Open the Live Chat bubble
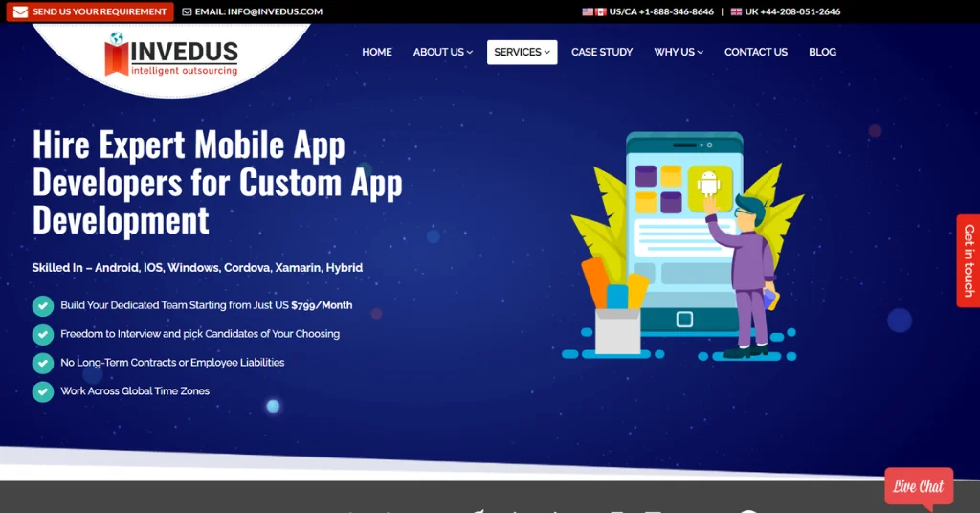The width and height of the screenshot is (980, 513). (919, 486)
